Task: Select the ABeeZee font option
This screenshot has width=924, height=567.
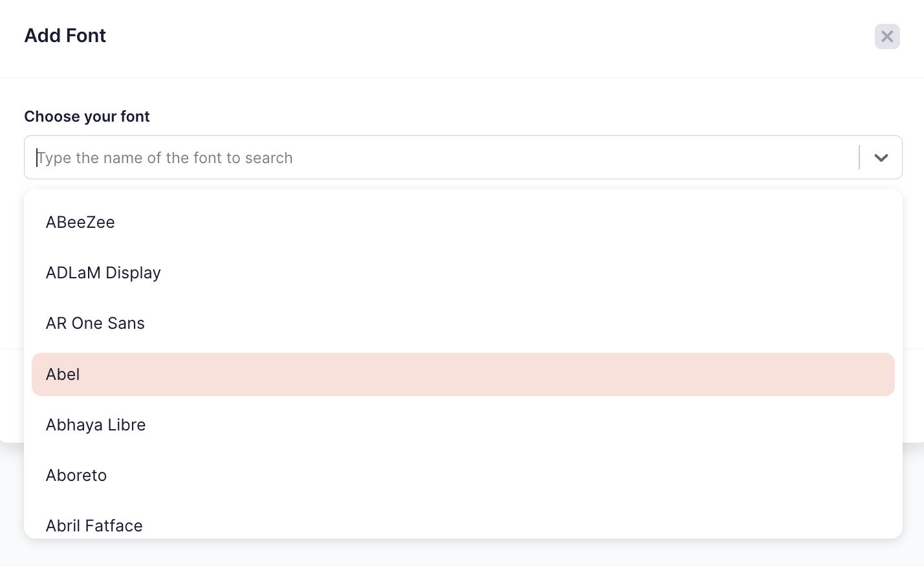Action: click(x=80, y=222)
